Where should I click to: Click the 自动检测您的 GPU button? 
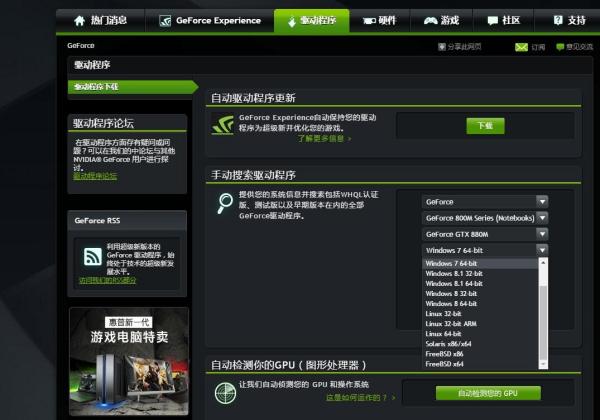pos(488,393)
